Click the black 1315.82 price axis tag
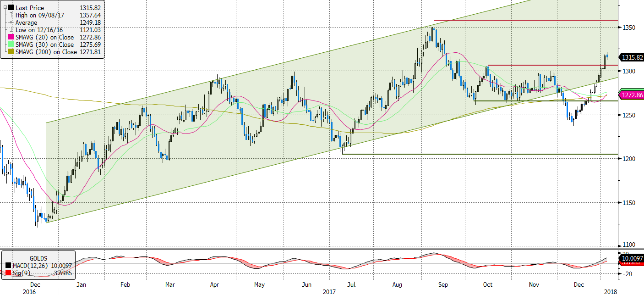 [x=631, y=57]
